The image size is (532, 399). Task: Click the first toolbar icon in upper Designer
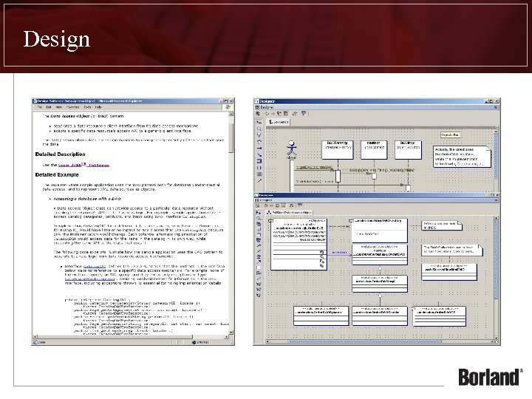(258, 114)
